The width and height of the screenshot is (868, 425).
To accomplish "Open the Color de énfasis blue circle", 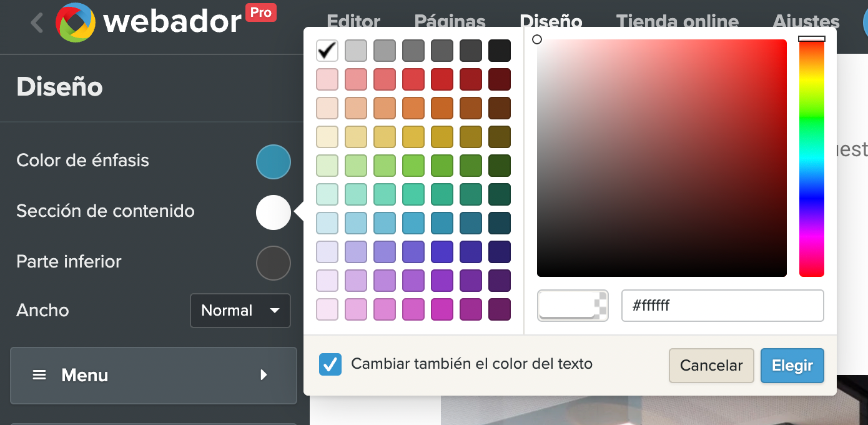I will pyautogui.click(x=273, y=162).
